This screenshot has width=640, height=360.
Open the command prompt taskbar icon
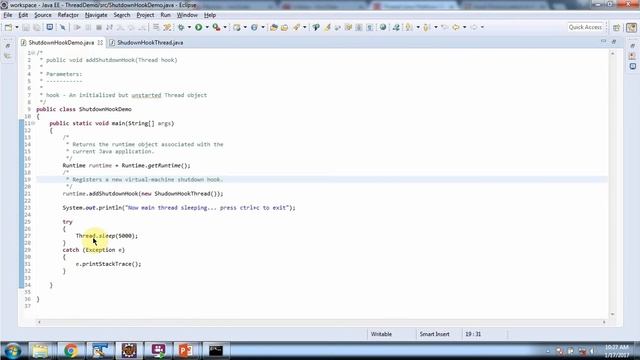click(x=216, y=351)
